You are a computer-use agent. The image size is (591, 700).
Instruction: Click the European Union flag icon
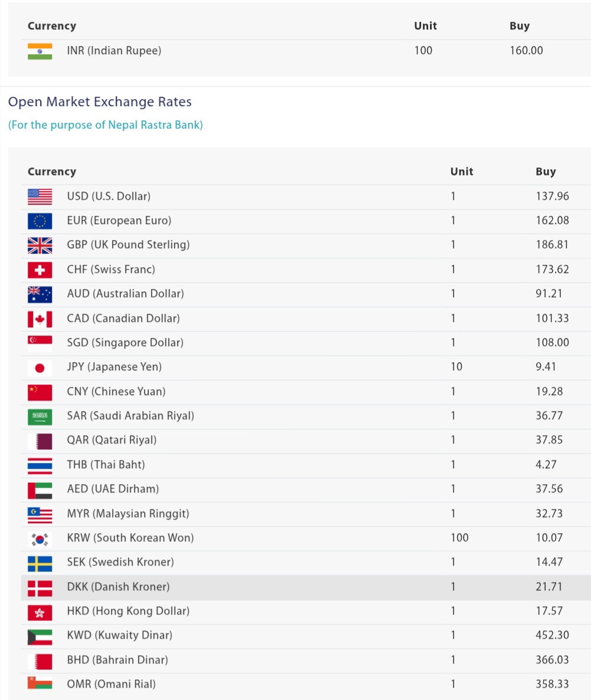(x=40, y=221)
